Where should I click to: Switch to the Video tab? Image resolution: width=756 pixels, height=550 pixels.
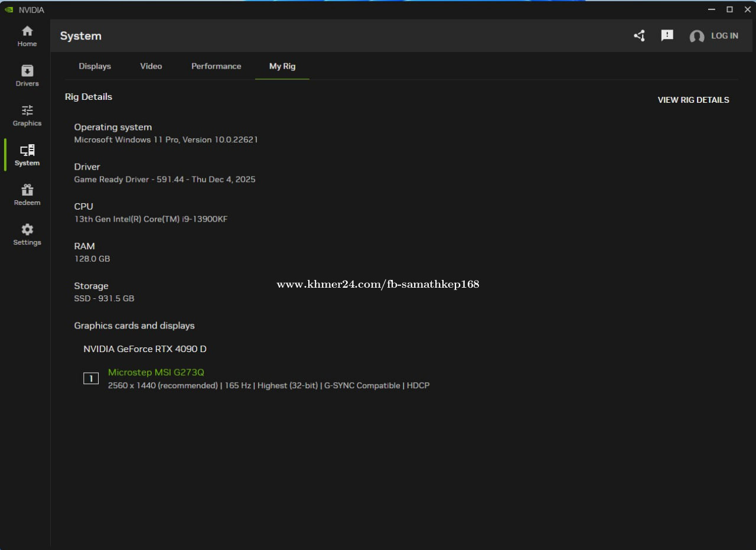(151, 66)
